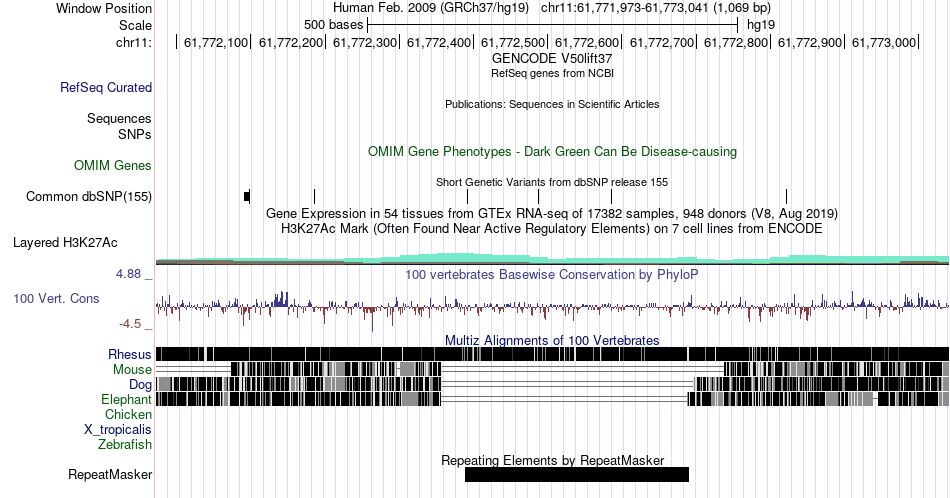Select the RepeatMasker track label
The width and height of the screenshot is (950, 498).
[x=110, y=474]
